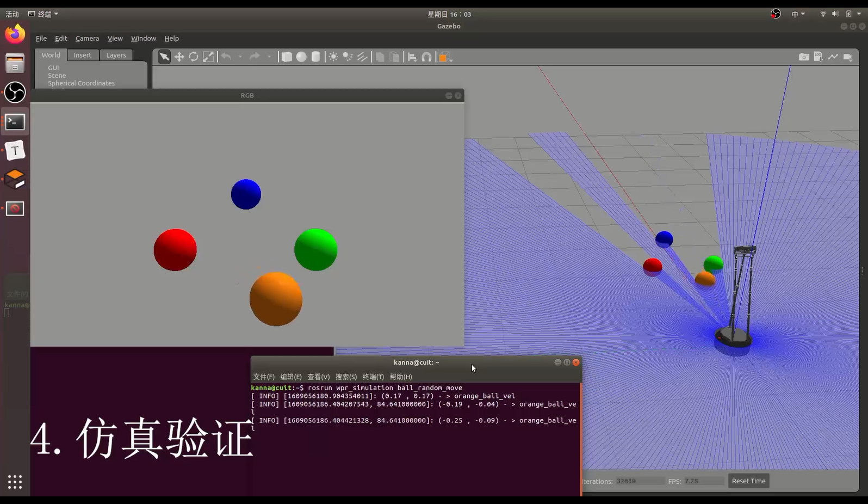Click the redo arrow in Gazebo toolbar
This screenshot has height=504, width=868.
255,57
